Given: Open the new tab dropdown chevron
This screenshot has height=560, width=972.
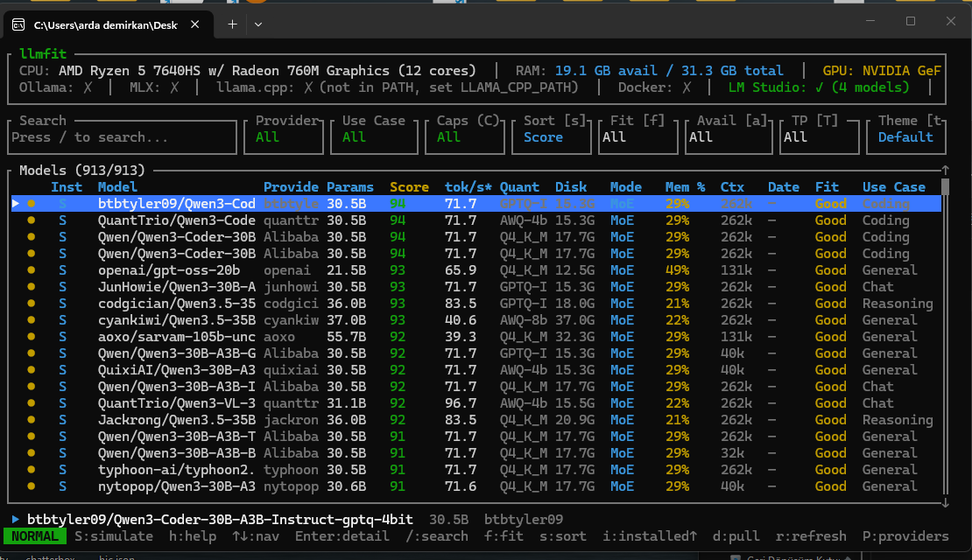Looking at the screenshot, I should pyautogui.click(x=258, y=24).
